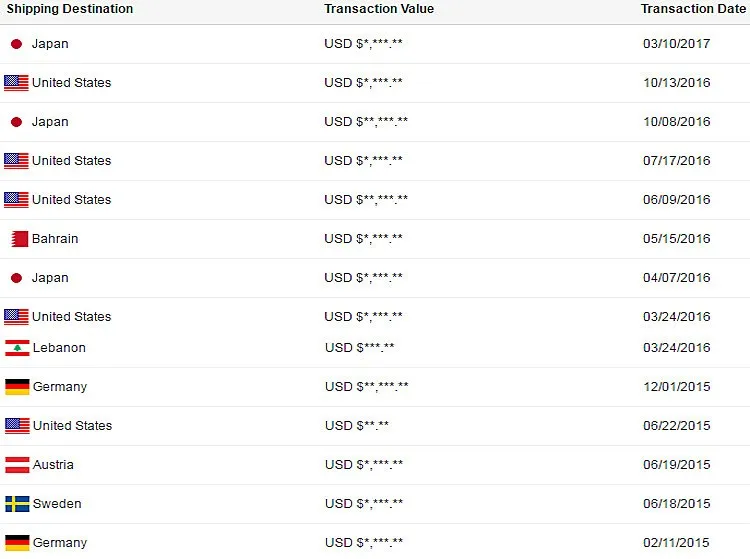Screen dimensions: 750x559
Task: Select the Lebanon destination text
Action: [59, 348]
